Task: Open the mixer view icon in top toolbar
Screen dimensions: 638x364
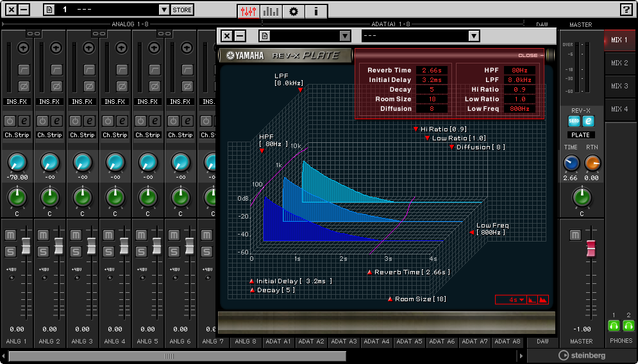Action: 248,11
